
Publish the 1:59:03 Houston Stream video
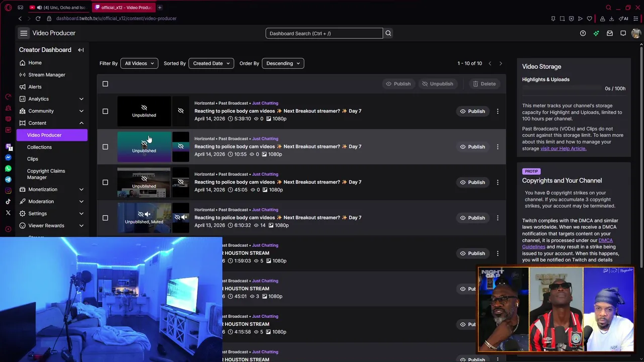[x=472, y=253]
